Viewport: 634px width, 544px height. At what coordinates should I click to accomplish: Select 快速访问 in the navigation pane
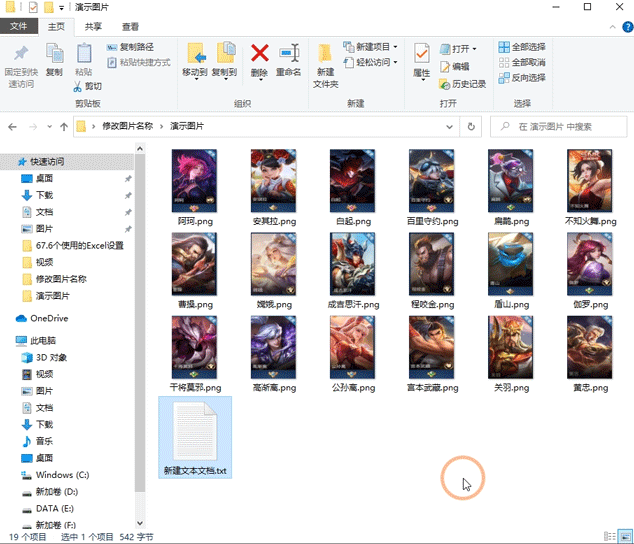(x=67, y=161)
